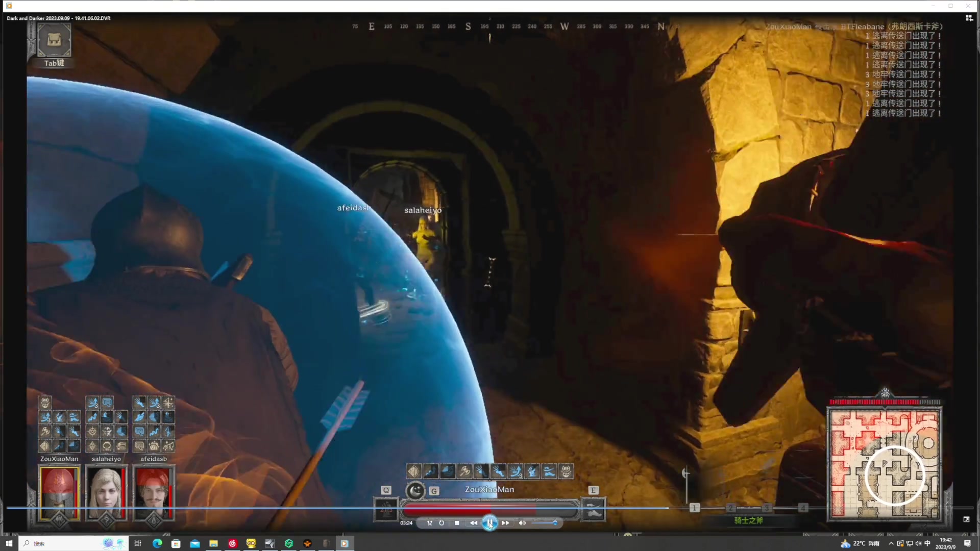Click the 03:24 elapsed time
Screen dimensions: 980x551
point(406,523)
